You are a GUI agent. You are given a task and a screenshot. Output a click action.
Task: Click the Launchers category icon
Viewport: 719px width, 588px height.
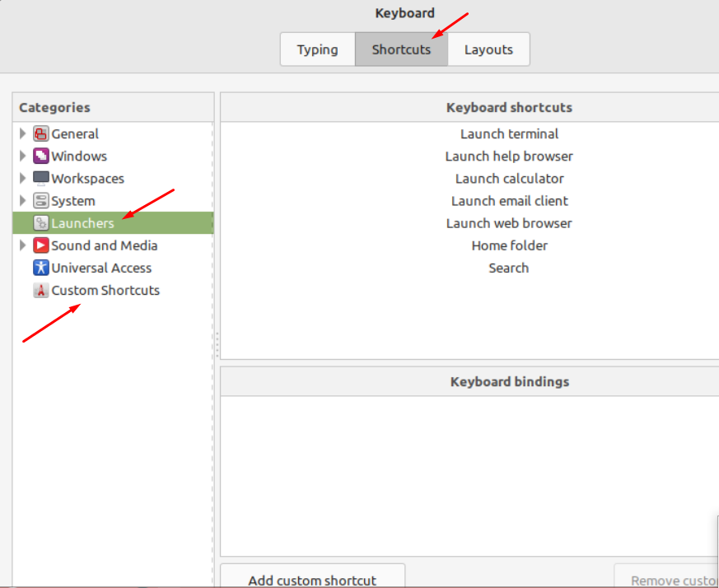click(x=41, y=223)
